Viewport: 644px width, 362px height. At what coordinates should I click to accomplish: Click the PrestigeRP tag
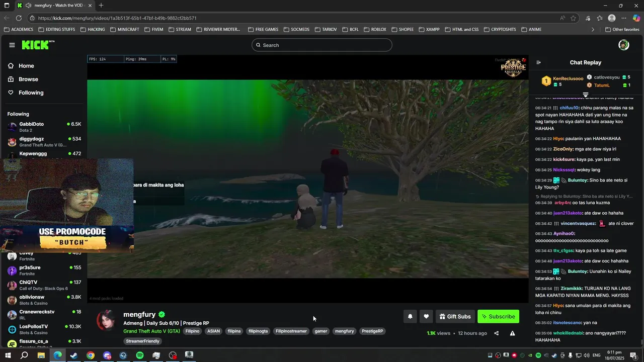pos(372,331)
